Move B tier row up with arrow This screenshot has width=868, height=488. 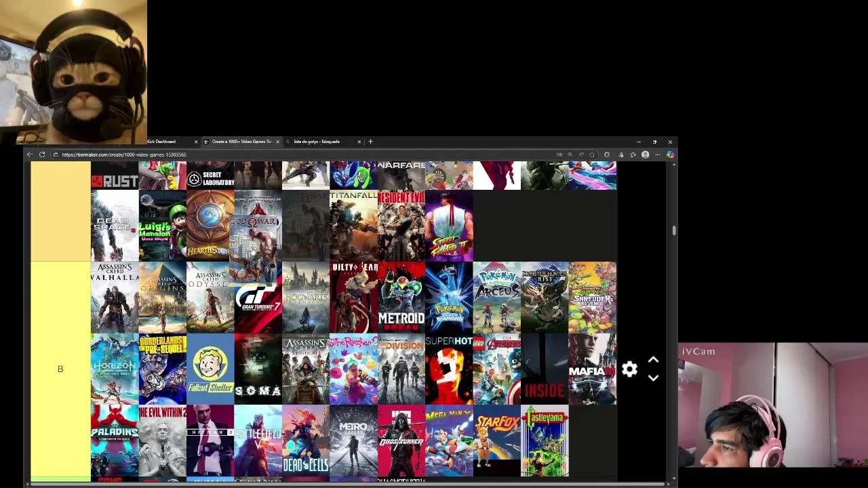click(x=653, y=360)
